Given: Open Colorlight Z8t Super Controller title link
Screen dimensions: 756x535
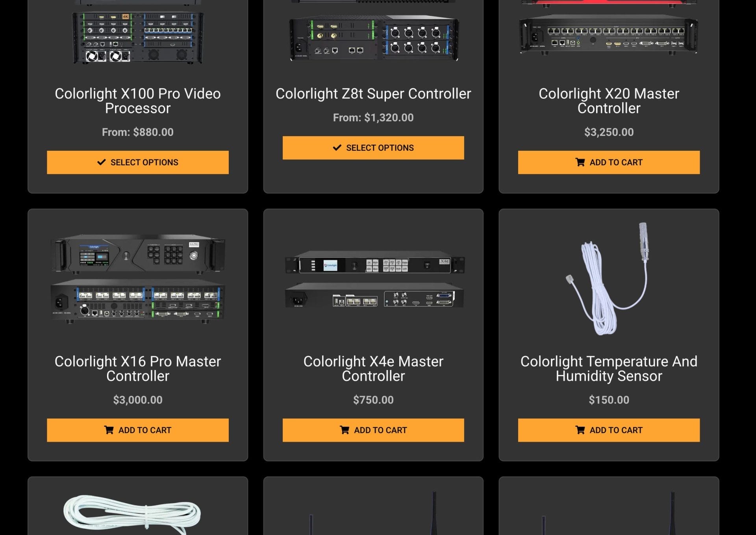Looking at the screenshot, I should 373,94.
